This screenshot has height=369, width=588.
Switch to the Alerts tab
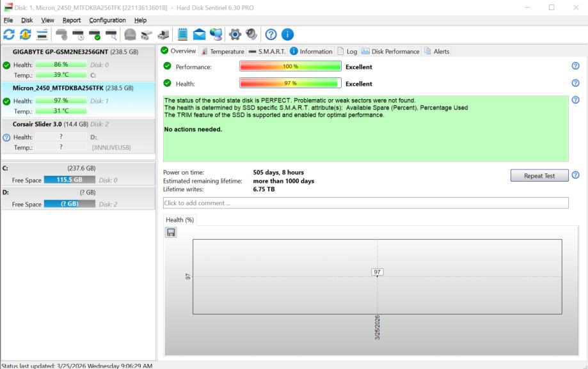coord(437,51)
